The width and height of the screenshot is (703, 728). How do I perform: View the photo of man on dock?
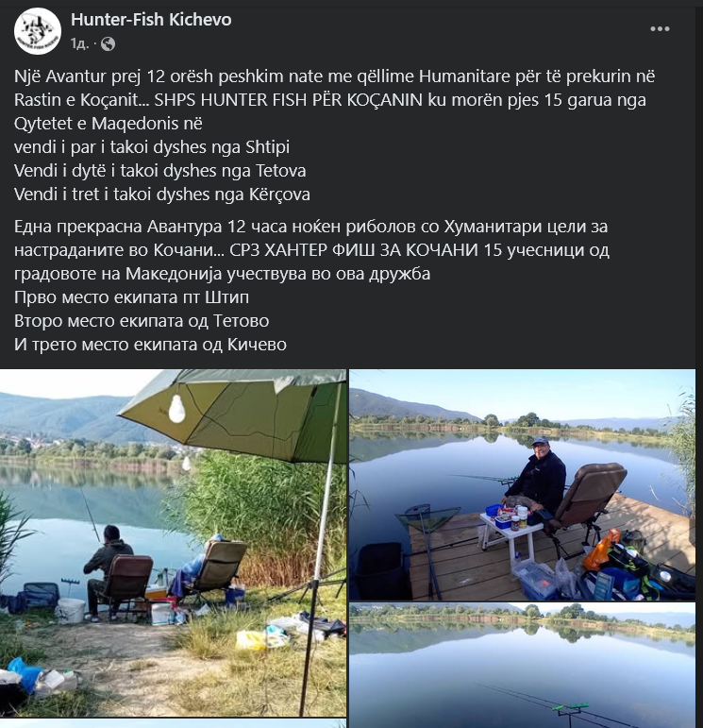click(522, 484)
